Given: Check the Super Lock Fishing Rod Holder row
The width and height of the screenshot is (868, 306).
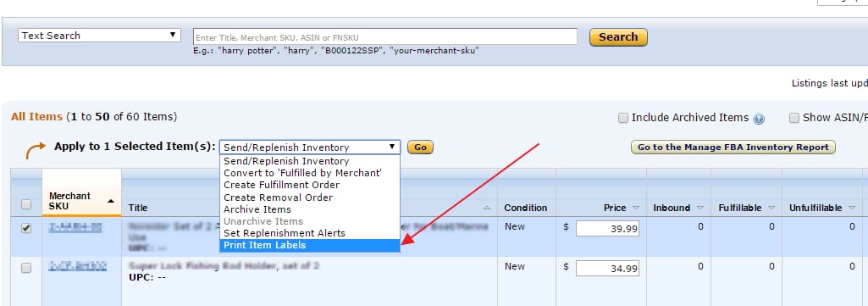Looking at the screenshot, I should (26, 268).
